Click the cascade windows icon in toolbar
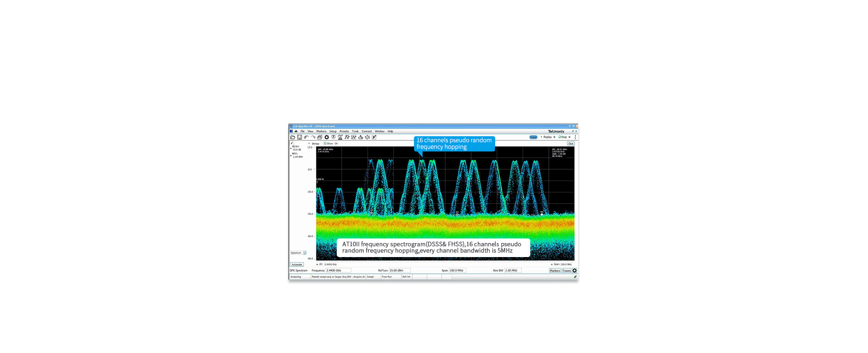The height and width of the screenshot is (353, 868). (320, 137)
